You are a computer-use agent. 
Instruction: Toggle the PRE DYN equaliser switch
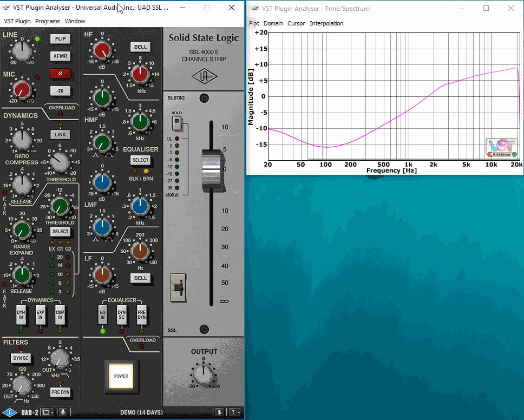point(142,315)
